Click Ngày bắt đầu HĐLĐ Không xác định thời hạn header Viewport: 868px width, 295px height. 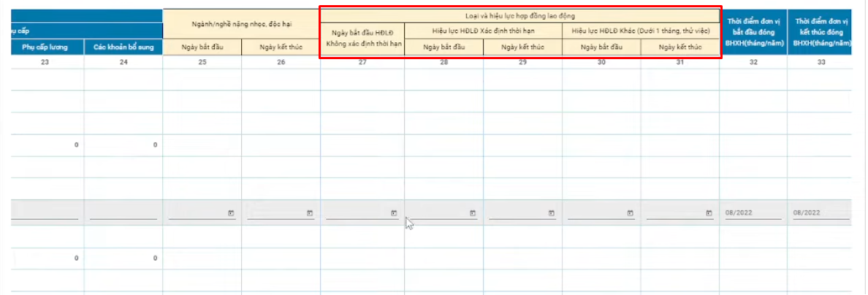(362, 39)
